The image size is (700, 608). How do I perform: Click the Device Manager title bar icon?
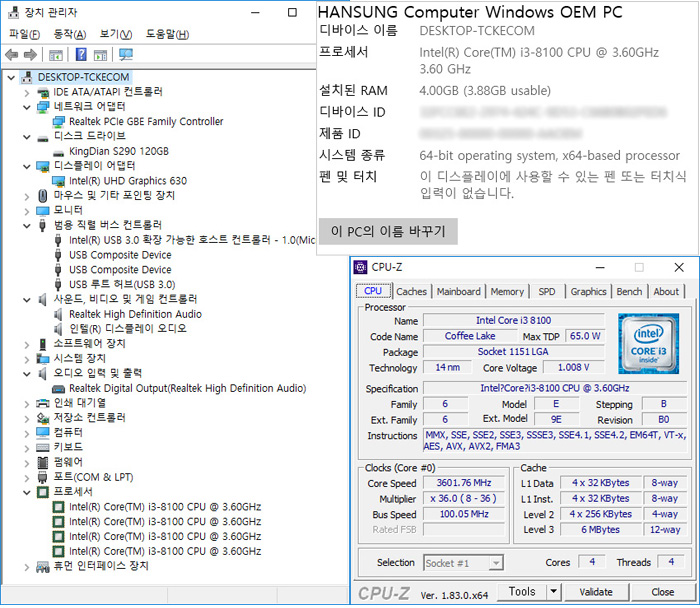(x=14, y=12)
